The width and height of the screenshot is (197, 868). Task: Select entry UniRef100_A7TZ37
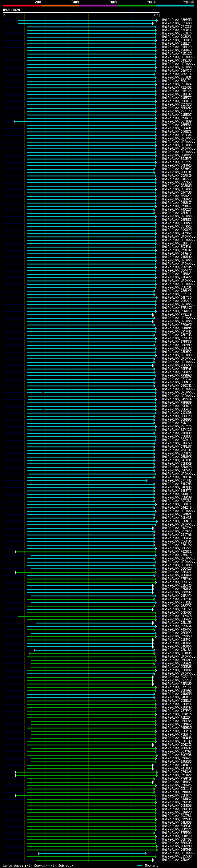point(177,379)
